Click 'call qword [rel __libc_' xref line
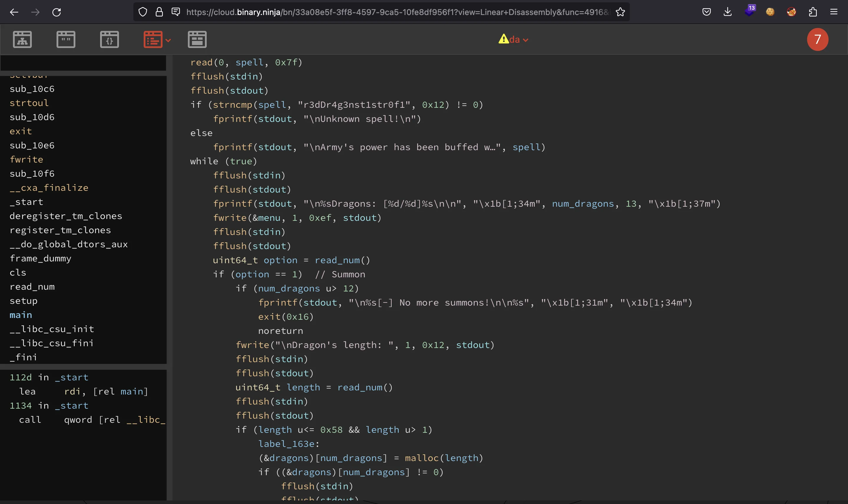848x504 pixels. (x=92, y=420)
